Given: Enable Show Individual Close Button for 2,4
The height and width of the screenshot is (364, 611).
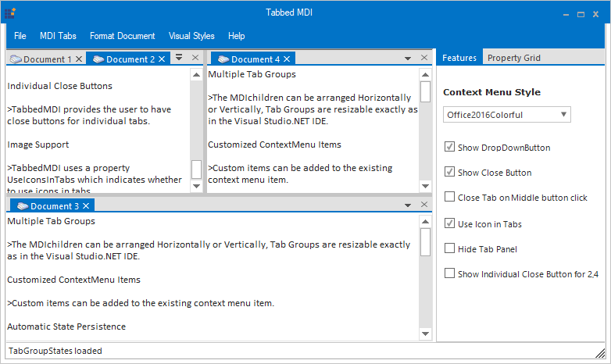Looking at the screenshot, I should click(x=450, y=273).
